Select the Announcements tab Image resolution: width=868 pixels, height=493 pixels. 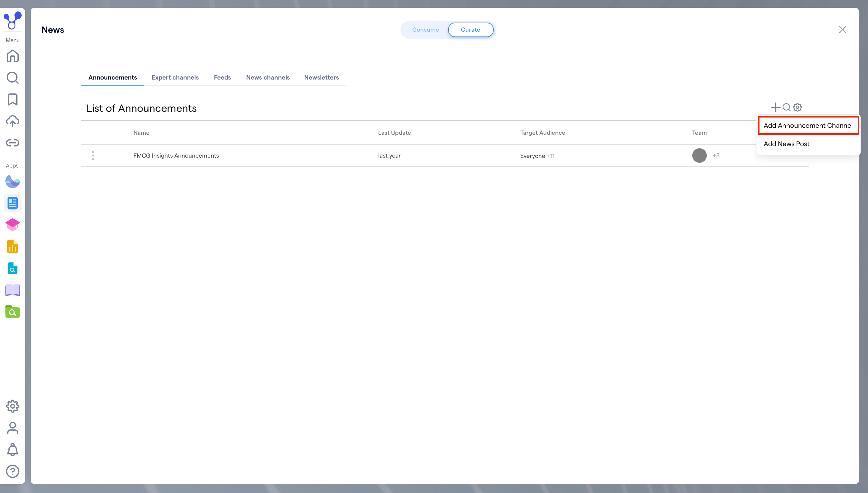[x=113, y=77]
